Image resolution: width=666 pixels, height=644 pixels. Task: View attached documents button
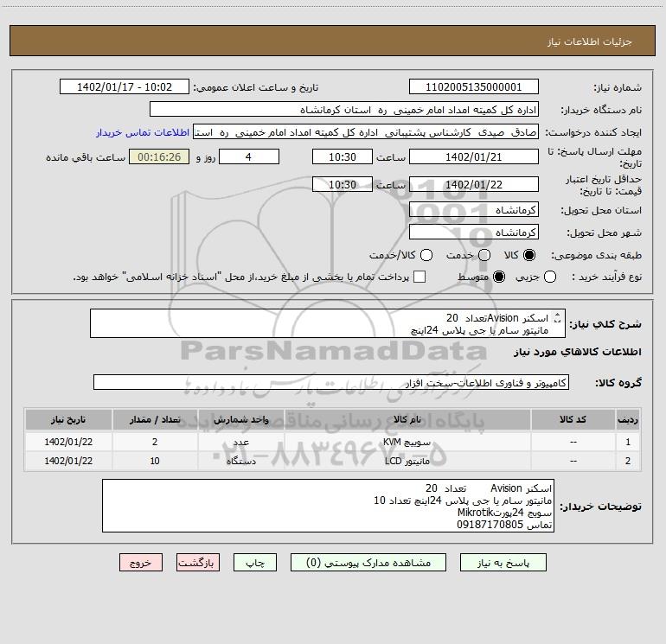coord(368,563)
